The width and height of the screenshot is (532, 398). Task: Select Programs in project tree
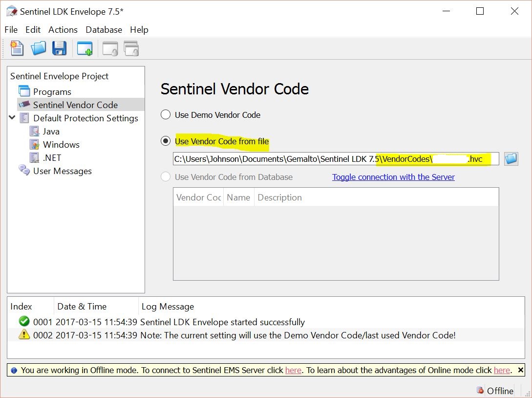(52, 92)
